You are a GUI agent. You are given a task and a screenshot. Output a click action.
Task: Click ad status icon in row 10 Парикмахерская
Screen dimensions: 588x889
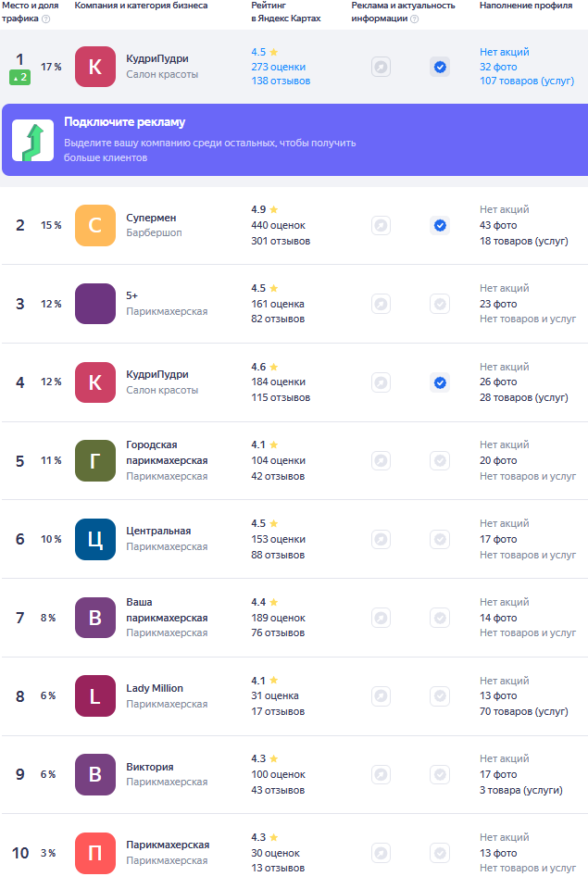(381, 853)
